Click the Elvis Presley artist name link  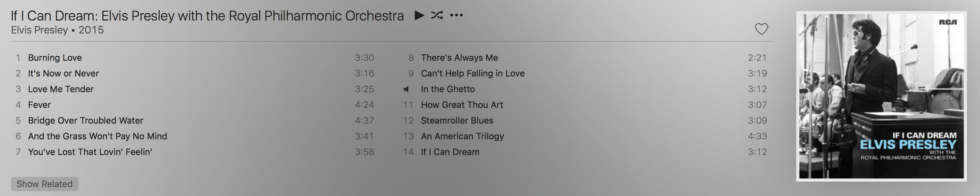(x=39, y=30)
